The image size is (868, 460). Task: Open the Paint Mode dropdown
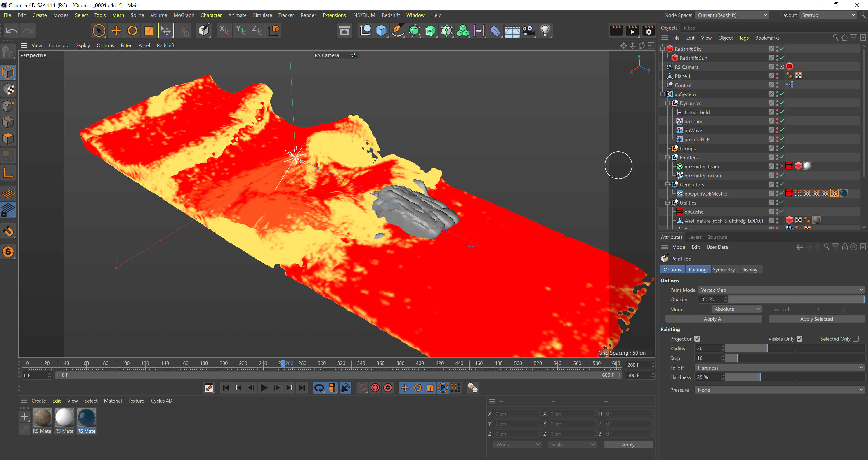click(x=780, y=290)
